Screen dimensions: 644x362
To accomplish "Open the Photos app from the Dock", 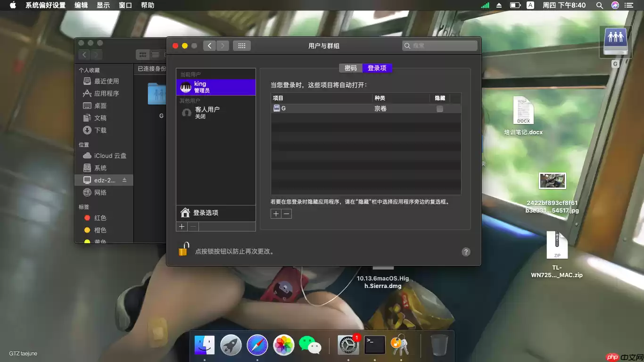I will [x=283, y=345].
